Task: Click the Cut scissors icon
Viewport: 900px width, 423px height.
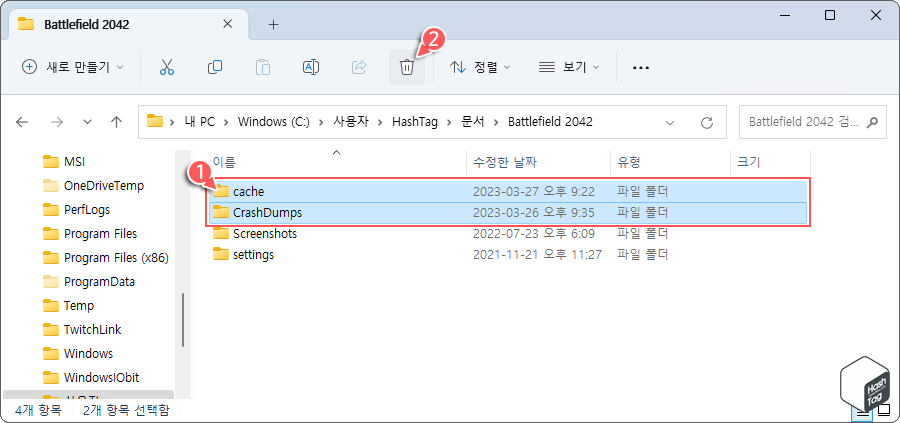Action: point(166,67)
